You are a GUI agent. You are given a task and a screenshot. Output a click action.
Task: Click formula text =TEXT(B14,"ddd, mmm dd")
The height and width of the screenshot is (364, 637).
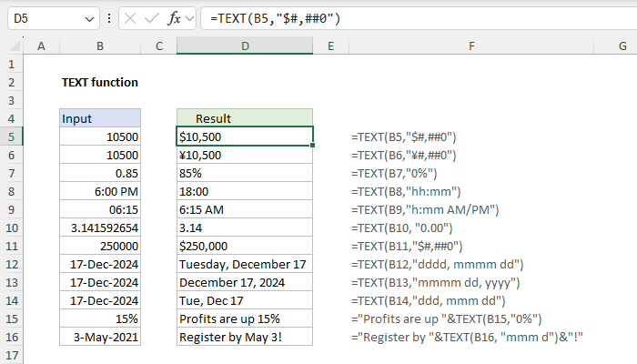click(429, 300)
